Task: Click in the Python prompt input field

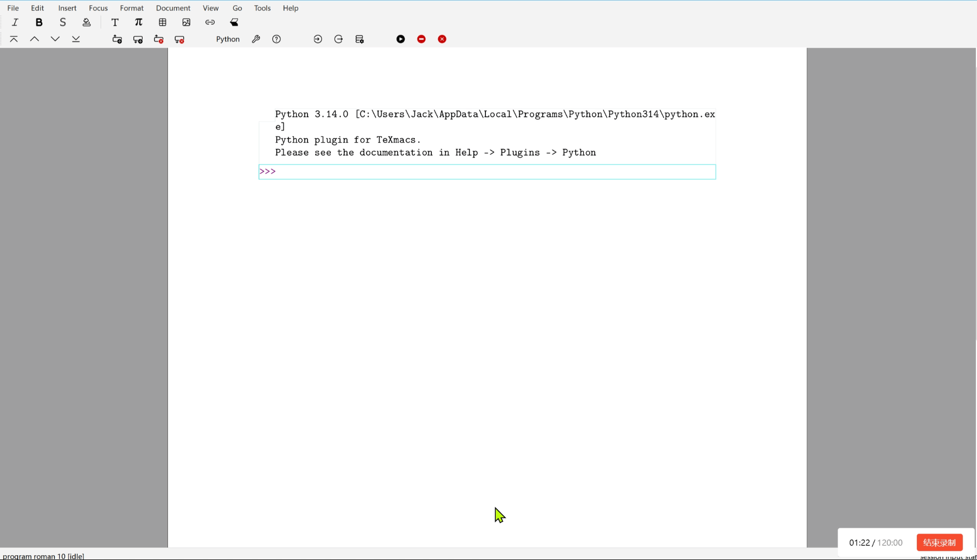Action: [x=493, y=172]
